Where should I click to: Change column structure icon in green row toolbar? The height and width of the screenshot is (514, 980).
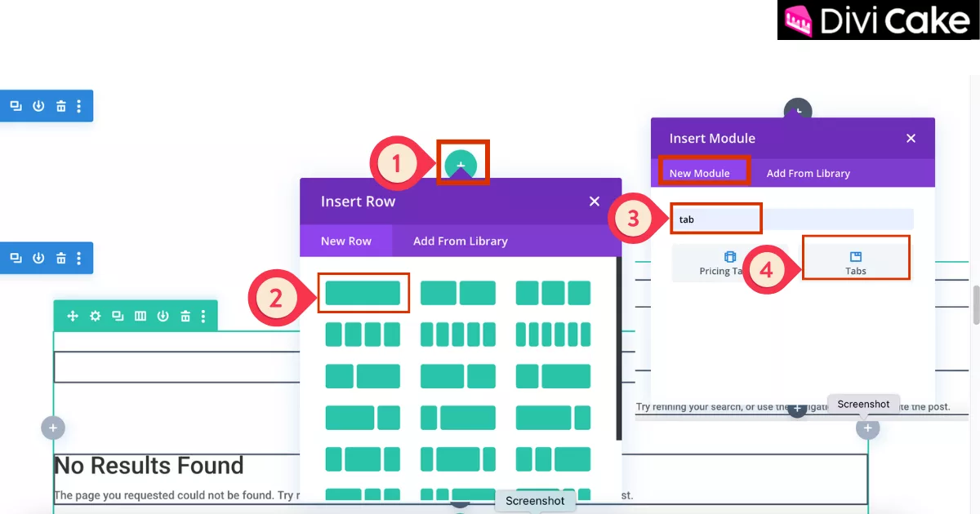pyautogui.click(x=140, y=316)
